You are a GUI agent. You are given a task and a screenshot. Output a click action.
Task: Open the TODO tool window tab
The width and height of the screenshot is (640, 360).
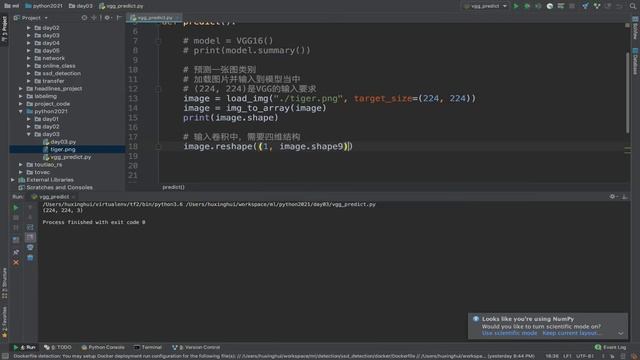click(58, 347)
